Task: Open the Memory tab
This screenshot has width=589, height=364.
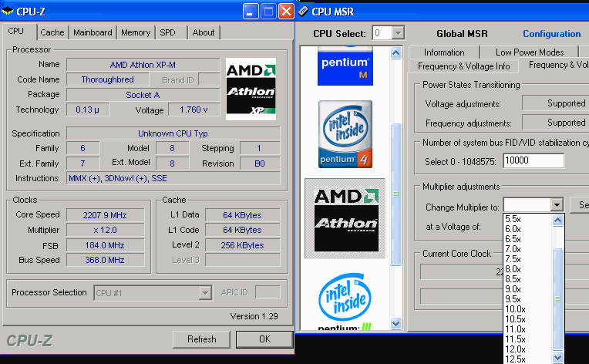Action: coord(136,32)
